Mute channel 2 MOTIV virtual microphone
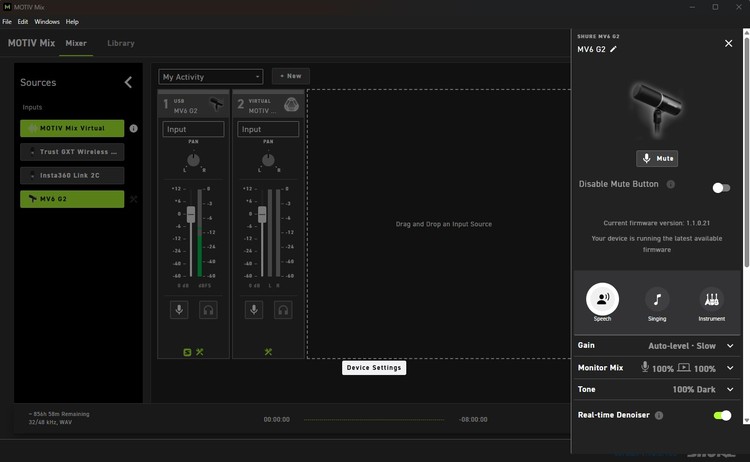Viewport: 750px width, 462px height. point(254,310)
